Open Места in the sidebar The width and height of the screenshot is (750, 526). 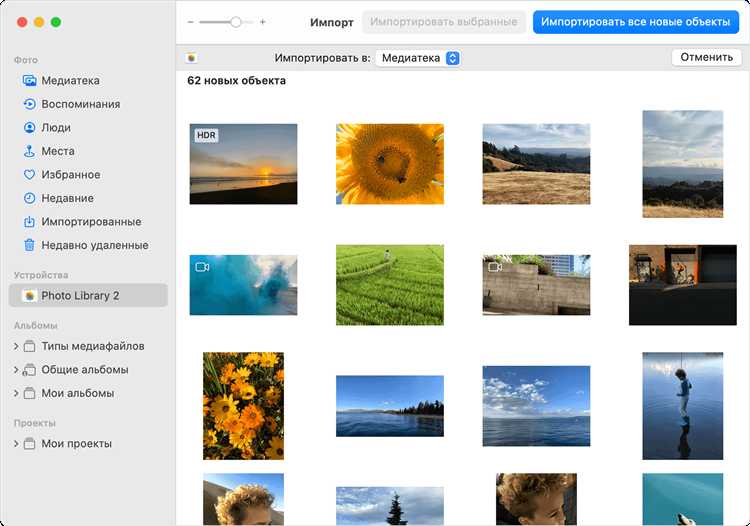tap(88, 151)
